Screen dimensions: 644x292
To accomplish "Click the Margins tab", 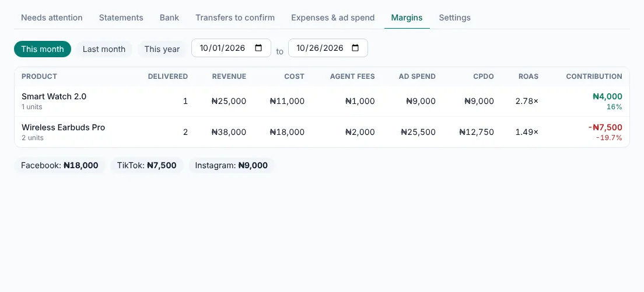I will coord(407,18).
